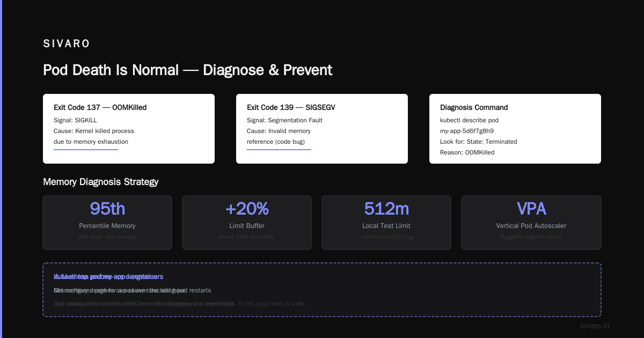Click the 'Percentile Memory' label
Image resolution: width=644 pixels, height=338 pixels.
point(107,226)
